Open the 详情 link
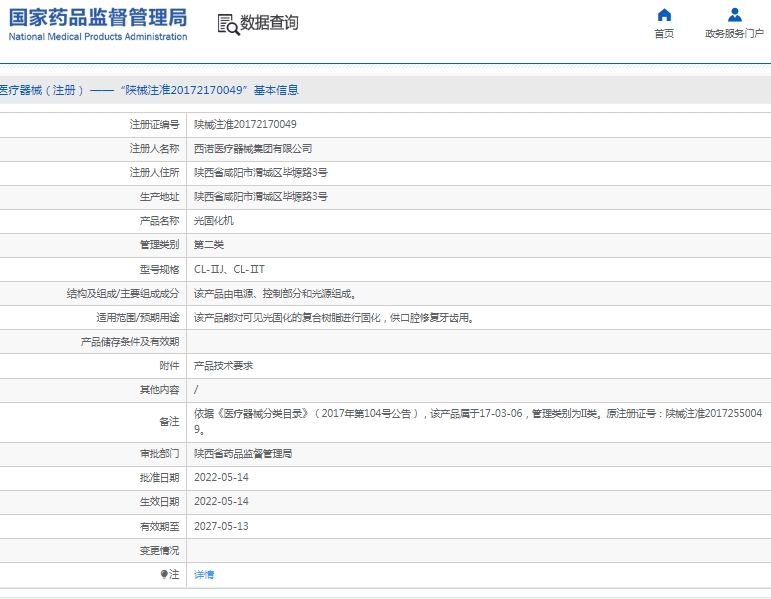Screen dimensions: 771x599 click(x=204, y=574)
